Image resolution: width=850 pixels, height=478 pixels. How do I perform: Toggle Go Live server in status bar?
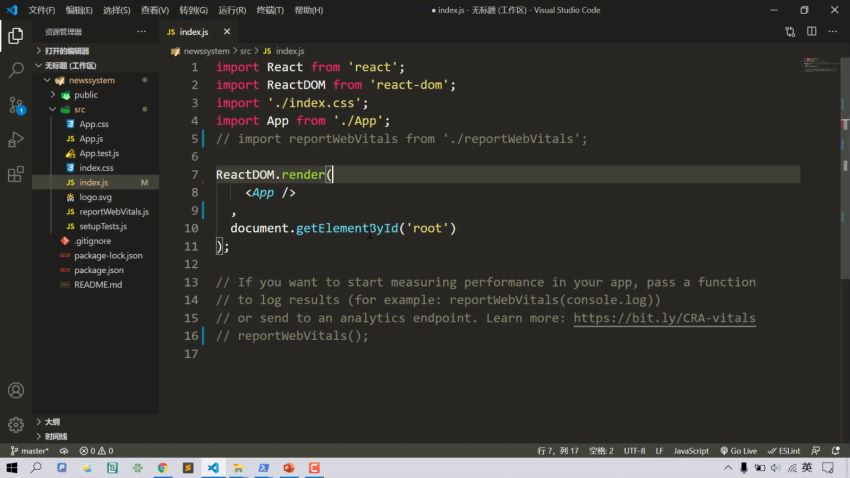pyautogui.click(x=738, y=451)
